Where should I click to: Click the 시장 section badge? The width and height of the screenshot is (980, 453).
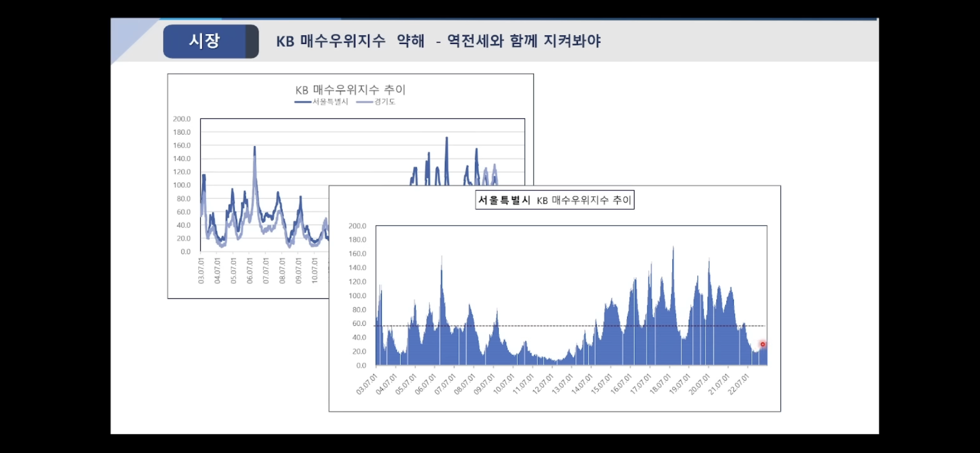point(211,41)
